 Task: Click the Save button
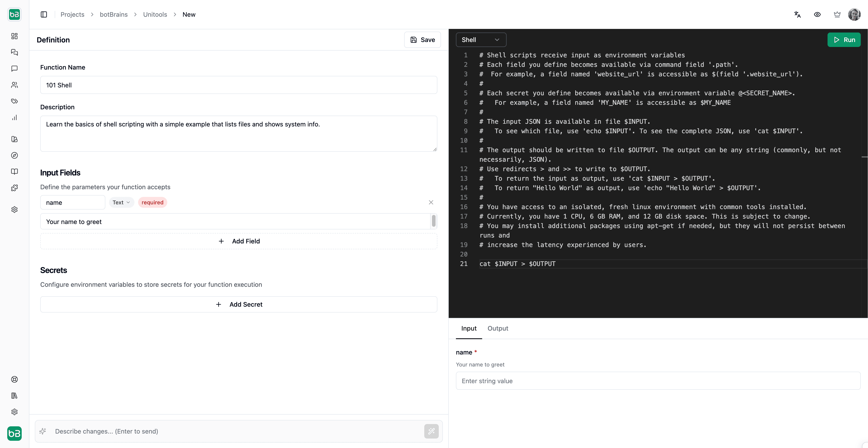click(422, 39)
